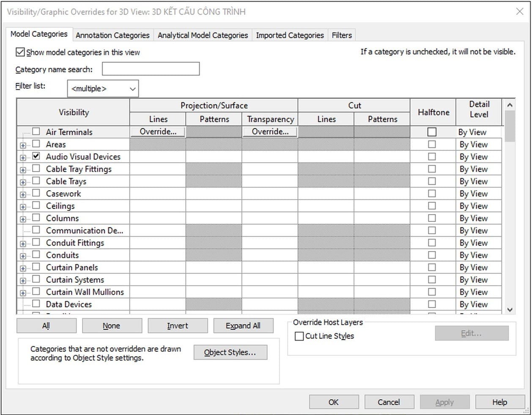Enable the Conduits checkbox
Viewport: 532px width, 415px height.
tap(36, 254)
